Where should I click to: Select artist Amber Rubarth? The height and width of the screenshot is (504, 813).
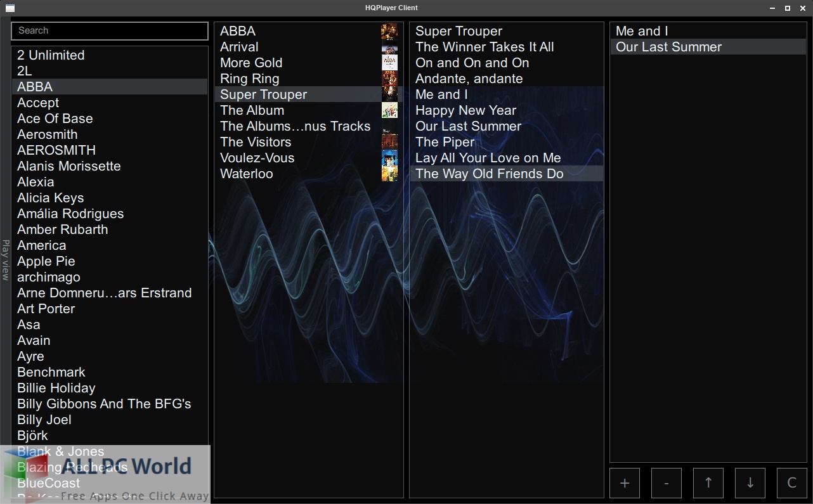coord(110,229)
